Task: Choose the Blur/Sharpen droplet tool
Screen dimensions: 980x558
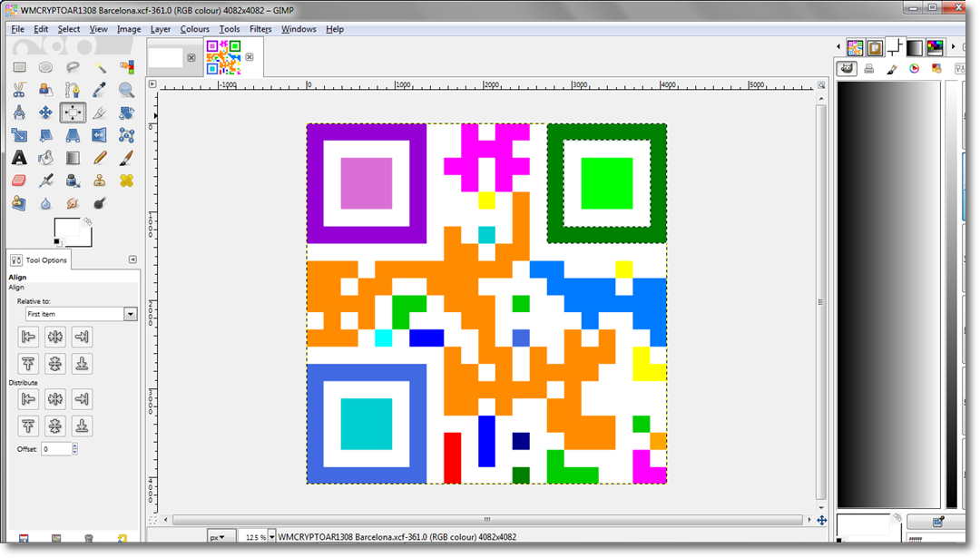Action: tap(45, 203)
